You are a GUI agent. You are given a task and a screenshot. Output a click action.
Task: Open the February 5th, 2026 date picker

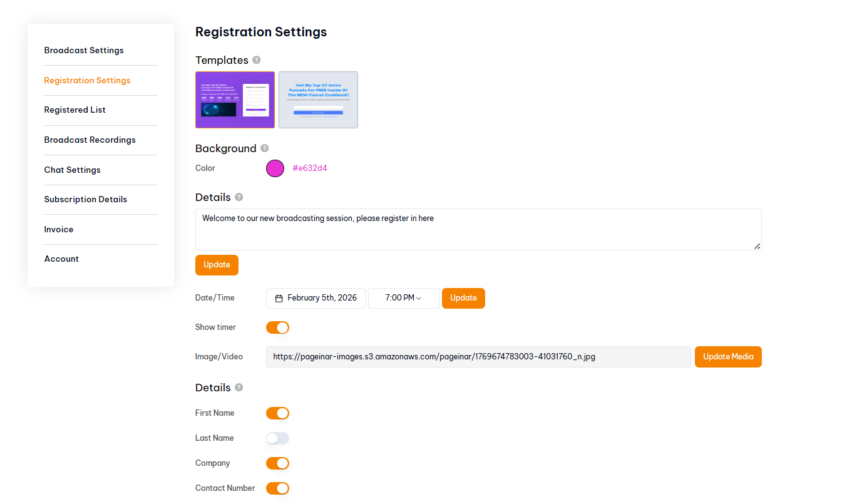(316, 298)
